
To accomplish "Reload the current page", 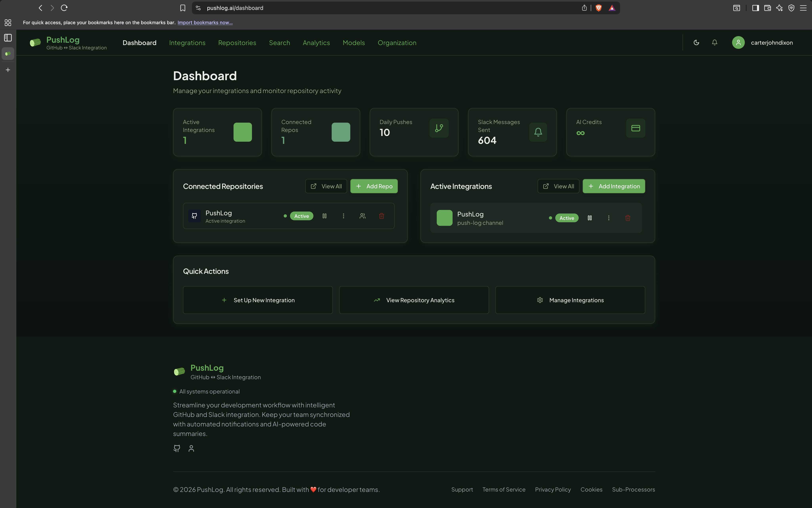I will coord(64,8).
